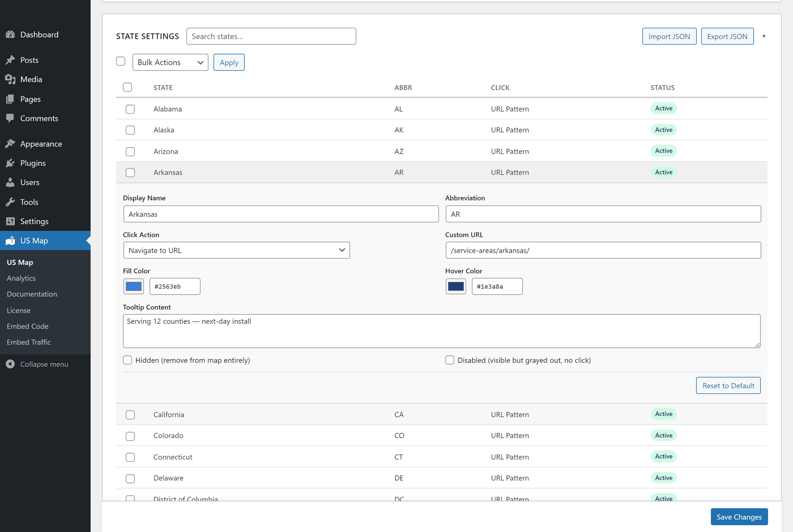Click the Comments speech bubble icon

(x=10, y=118)
